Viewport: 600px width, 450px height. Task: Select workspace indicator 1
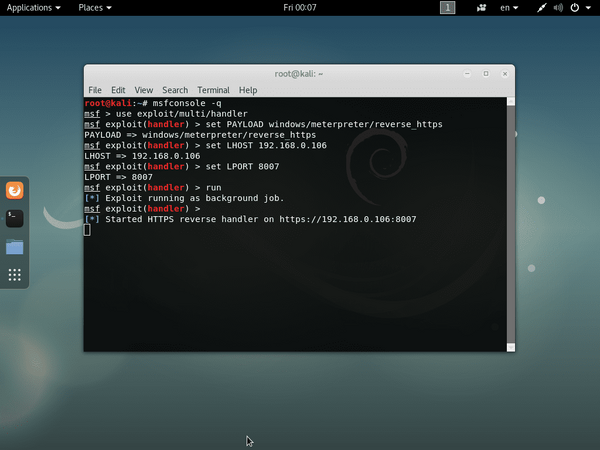447,8
